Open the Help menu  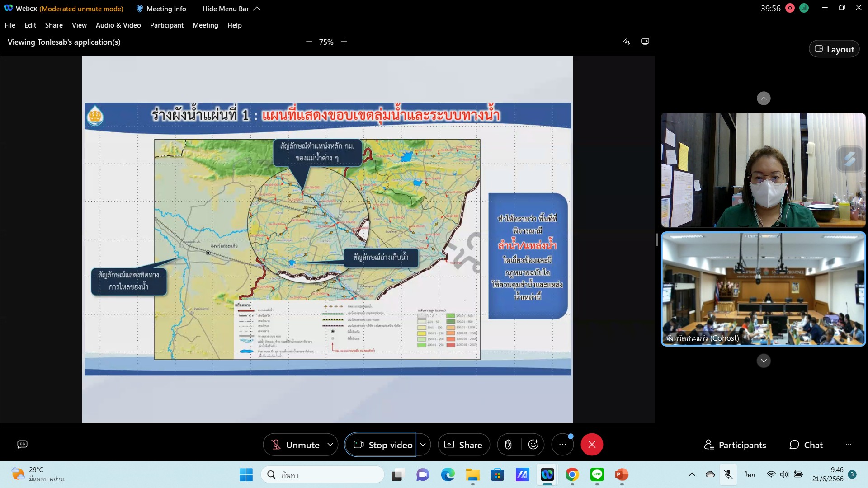coord(234,25)
